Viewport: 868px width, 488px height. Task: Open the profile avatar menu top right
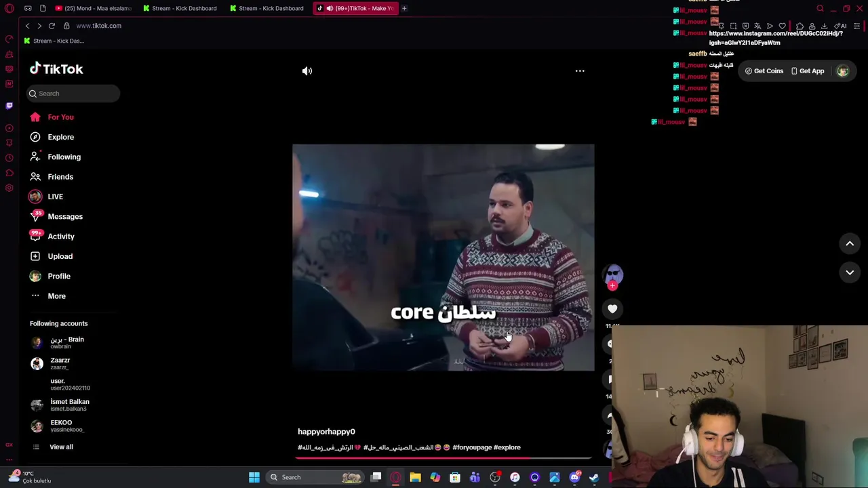pyautogui.click(x=843, y=70)
